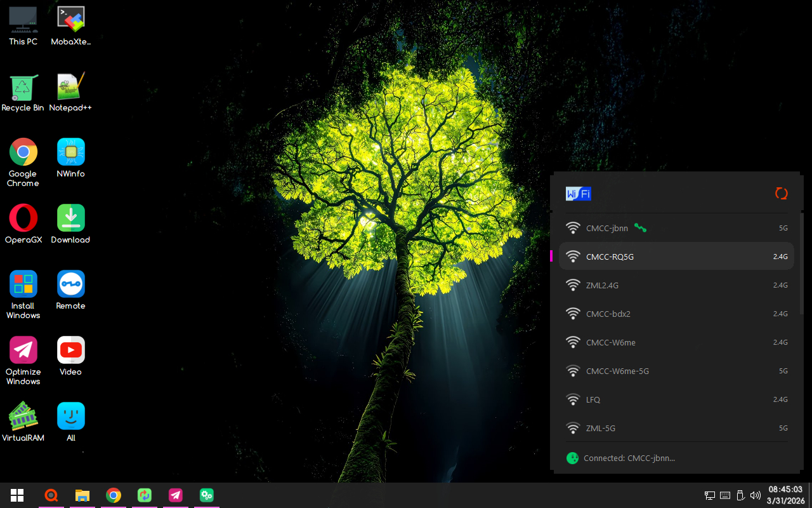The width and height of the screenshot is (812, 508).
Task: Click the Windows Start button
Action: [x=17, y=495]
